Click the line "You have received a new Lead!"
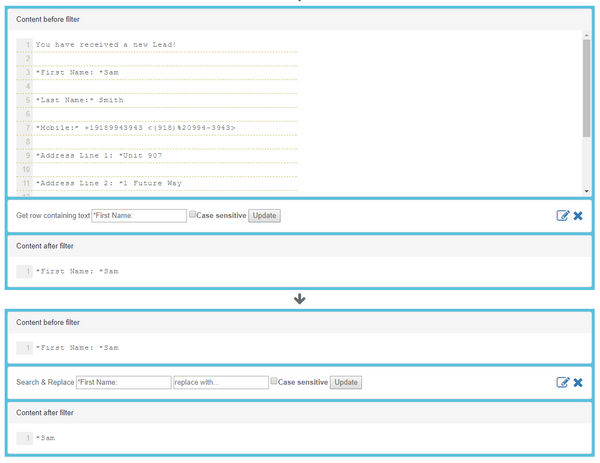 [105, 45]
